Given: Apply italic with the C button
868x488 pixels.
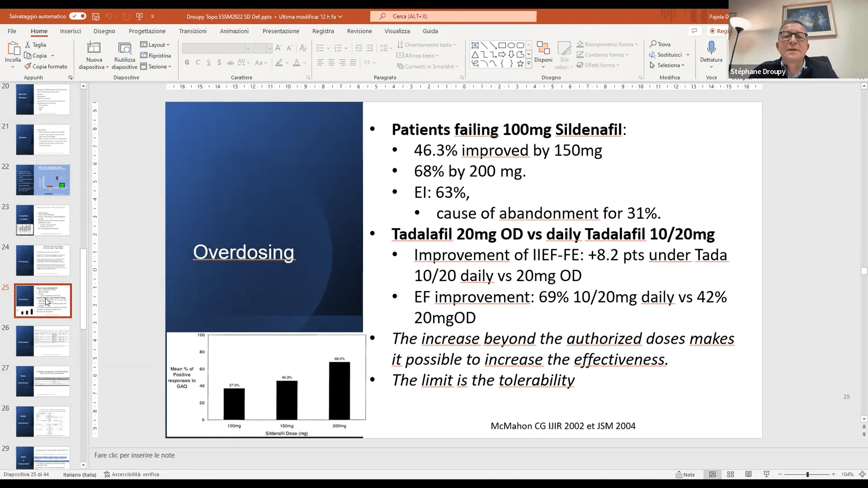Looking at the screenshot, I should pyautogui.click(x=198, y=62).
